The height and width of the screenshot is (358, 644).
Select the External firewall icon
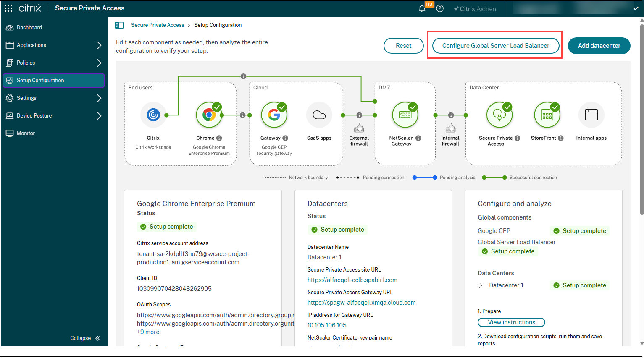click(359, 128)
